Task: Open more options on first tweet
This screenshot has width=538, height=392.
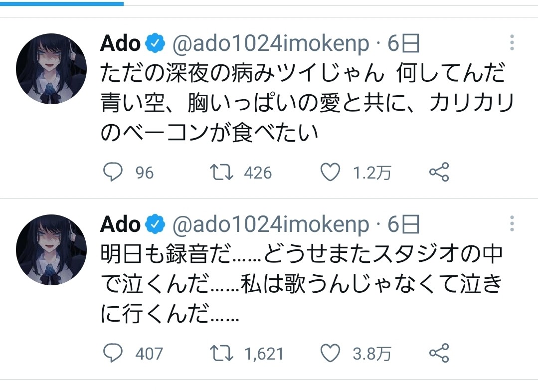Action: point(512,43)
